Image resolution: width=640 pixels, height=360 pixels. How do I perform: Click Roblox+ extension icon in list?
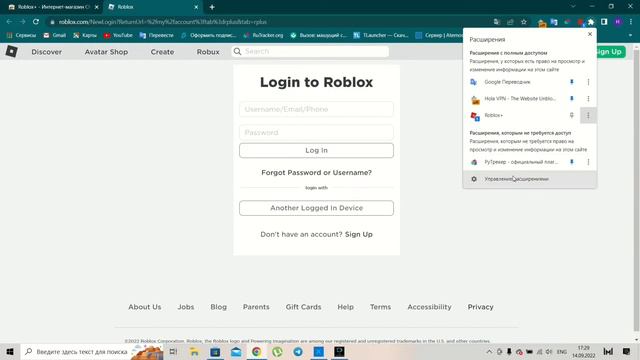coord(475,116)
